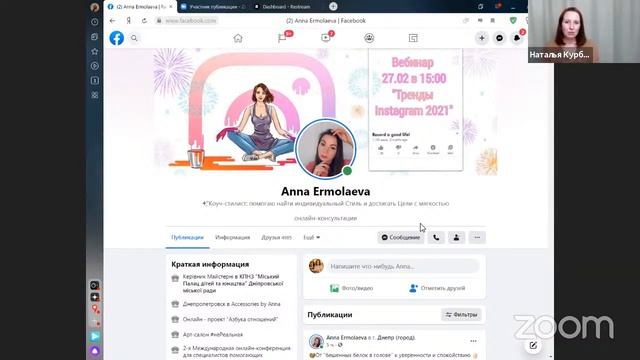Image resolution: width=640 pixels, height=360 pixels.
Task: Click 'Днепропетровск в Accessories by Anna' row
Action: click(226, 304)
